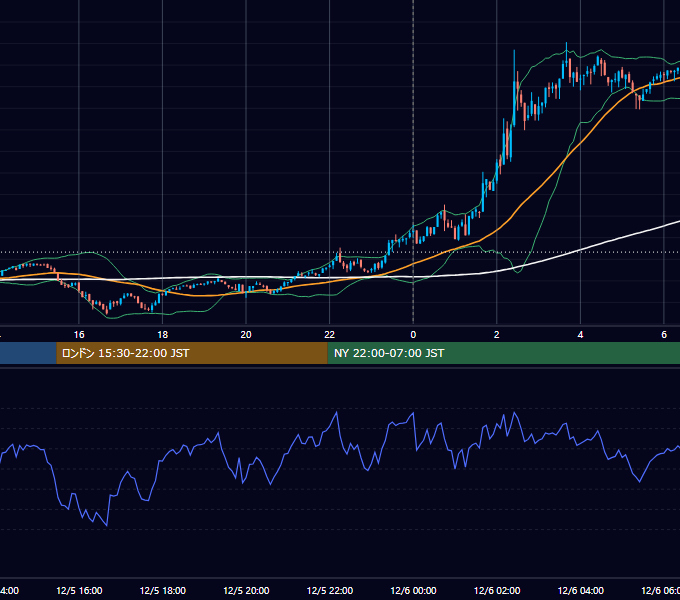680x600 pixels.
Task: Click the hour label 22 on price chart axis
Action: [x=330, y=335]
